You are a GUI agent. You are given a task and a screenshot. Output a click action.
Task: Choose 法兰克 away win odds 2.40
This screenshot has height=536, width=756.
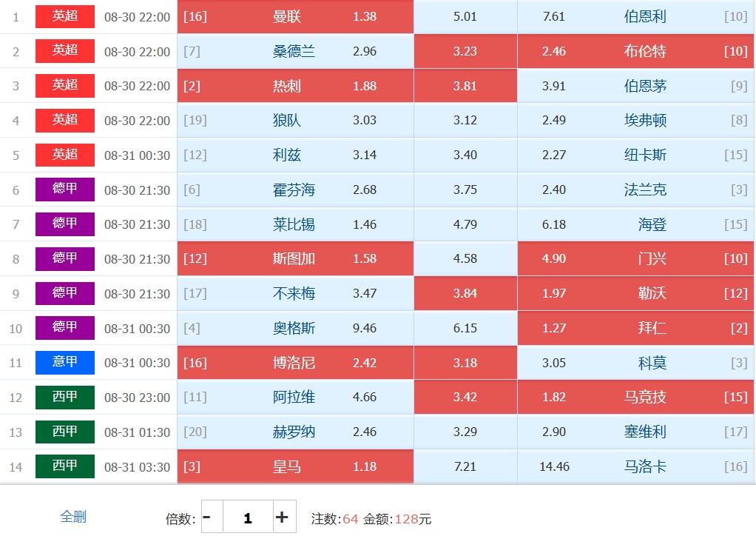635,190
